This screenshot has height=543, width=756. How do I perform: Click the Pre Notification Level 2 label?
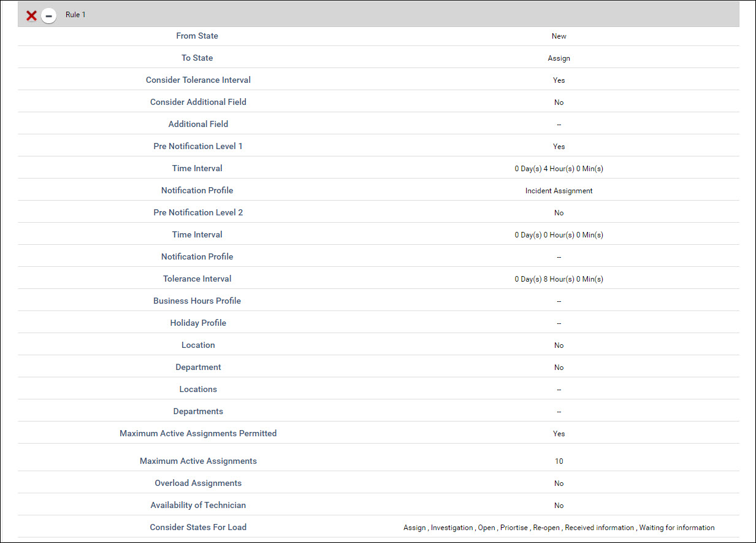(x=198, y=213)
